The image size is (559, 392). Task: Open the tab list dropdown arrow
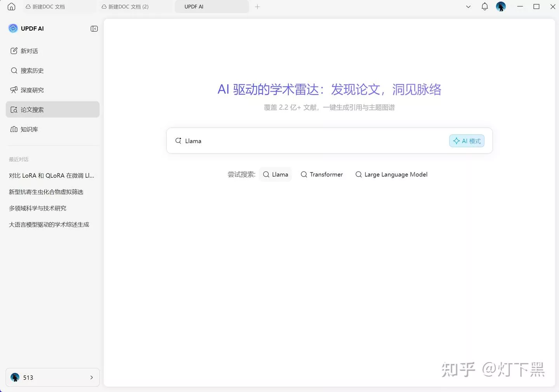468,7
